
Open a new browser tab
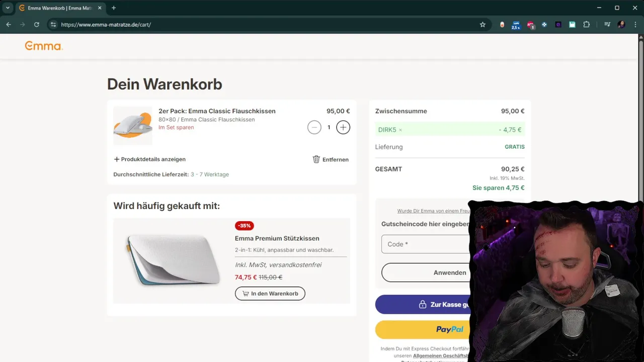(114, 8)
